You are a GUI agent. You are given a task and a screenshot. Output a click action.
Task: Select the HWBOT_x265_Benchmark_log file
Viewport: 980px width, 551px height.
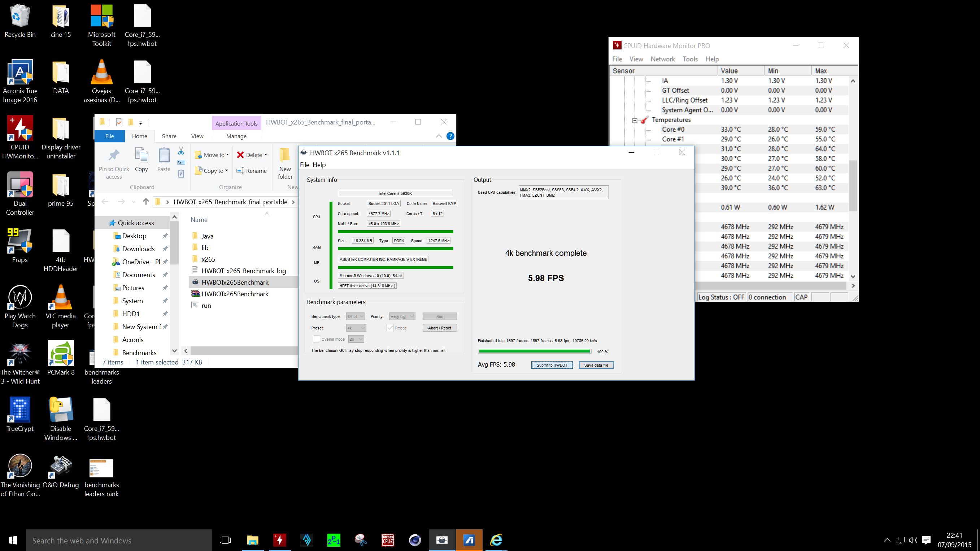244,271
